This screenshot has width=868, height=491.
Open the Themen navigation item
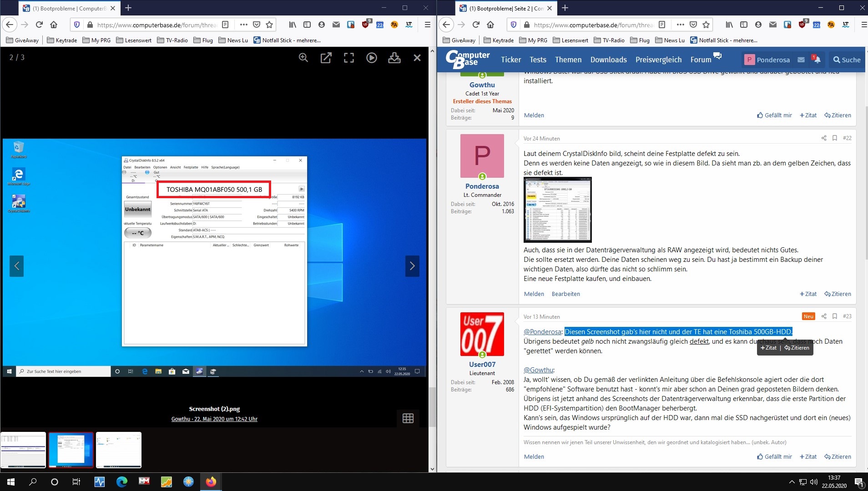[568, 60]
